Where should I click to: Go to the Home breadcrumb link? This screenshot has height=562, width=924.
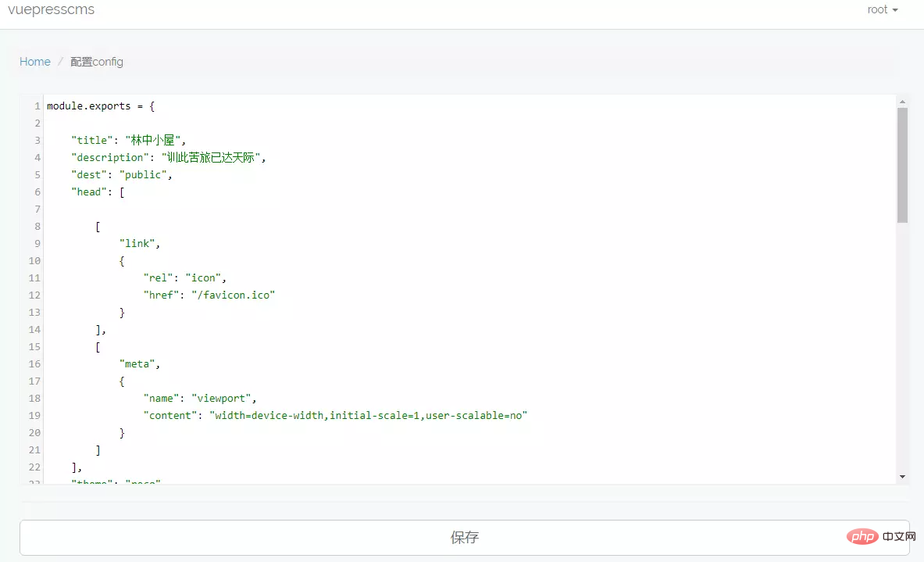tap(35, 62)
